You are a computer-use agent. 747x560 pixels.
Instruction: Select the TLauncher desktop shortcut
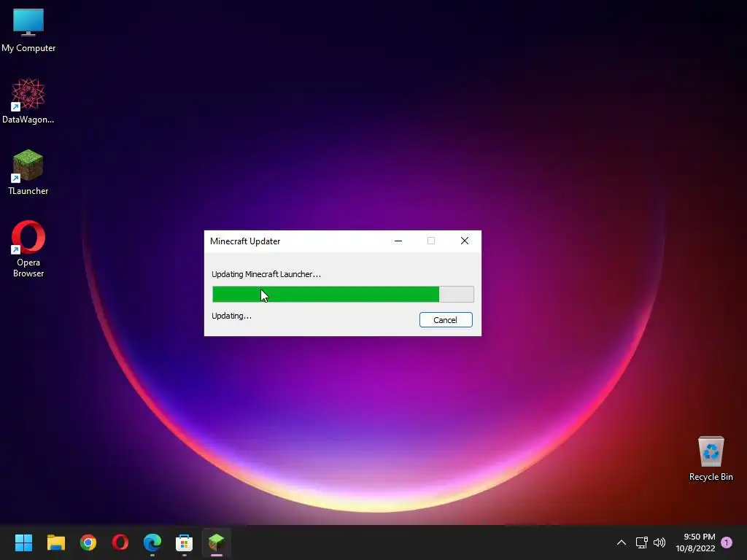[28, 172]
